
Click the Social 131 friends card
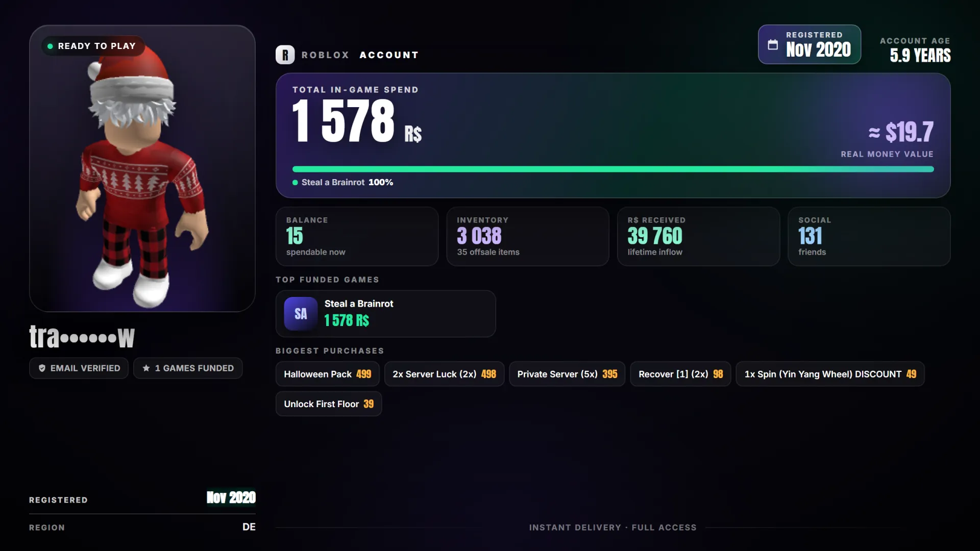[x=869, y=236]
